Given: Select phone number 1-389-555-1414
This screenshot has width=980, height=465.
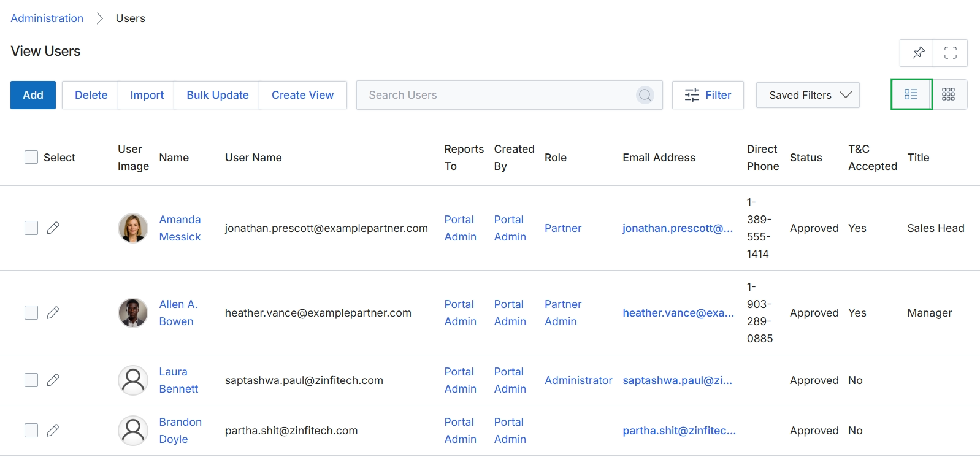Looking at the screenshot, I should pos(759,228).
